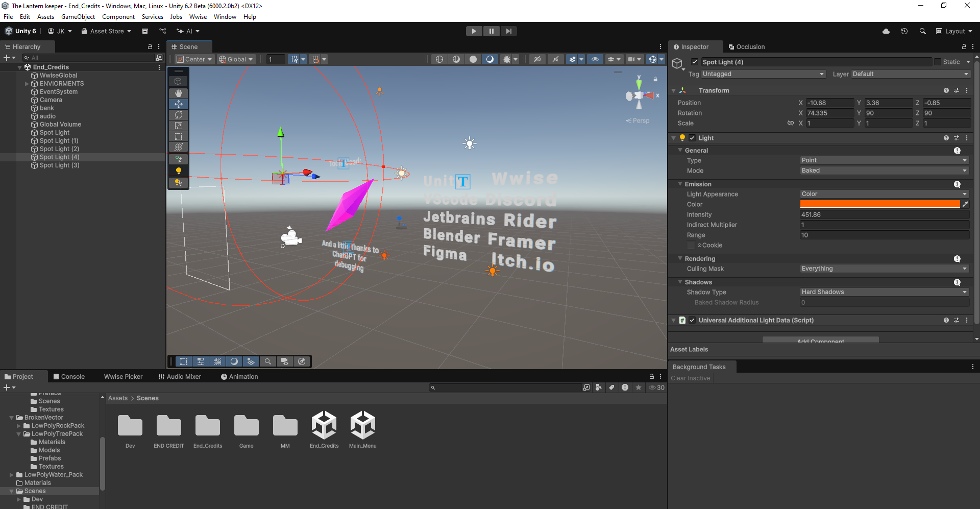This screenshot has height=509, width=980.
Task: Toggle Gizmos visibility button
Action: pos(652,59)
